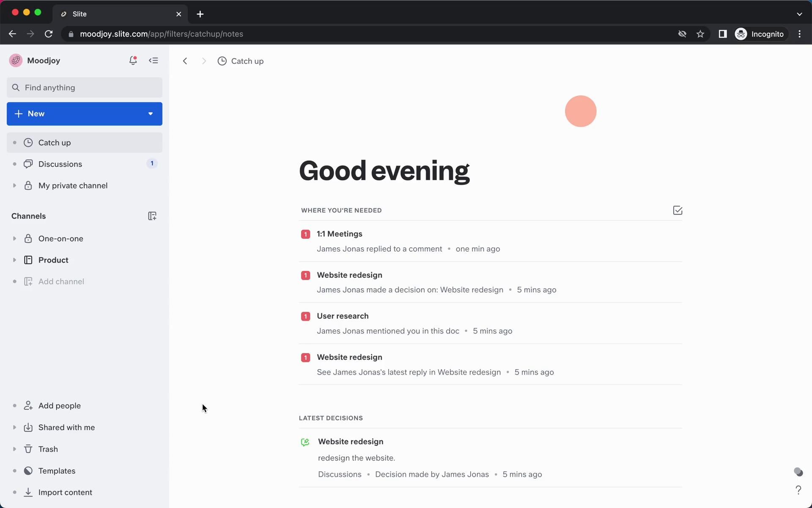The width and height of the screenshot is (812, 508).
Task: Expand the One-on-one channel arrow
Action: (x=14, y=238)
